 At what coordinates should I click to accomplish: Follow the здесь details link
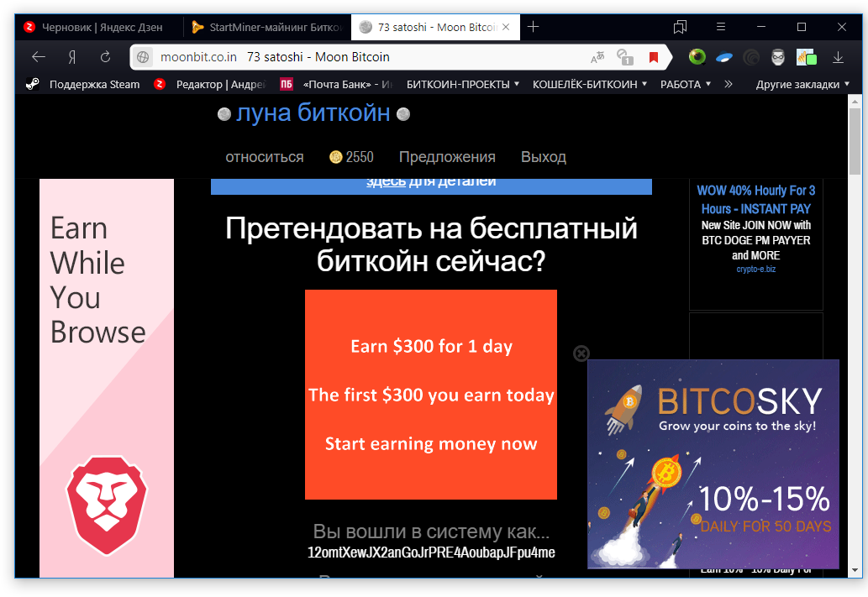(386, 182)
